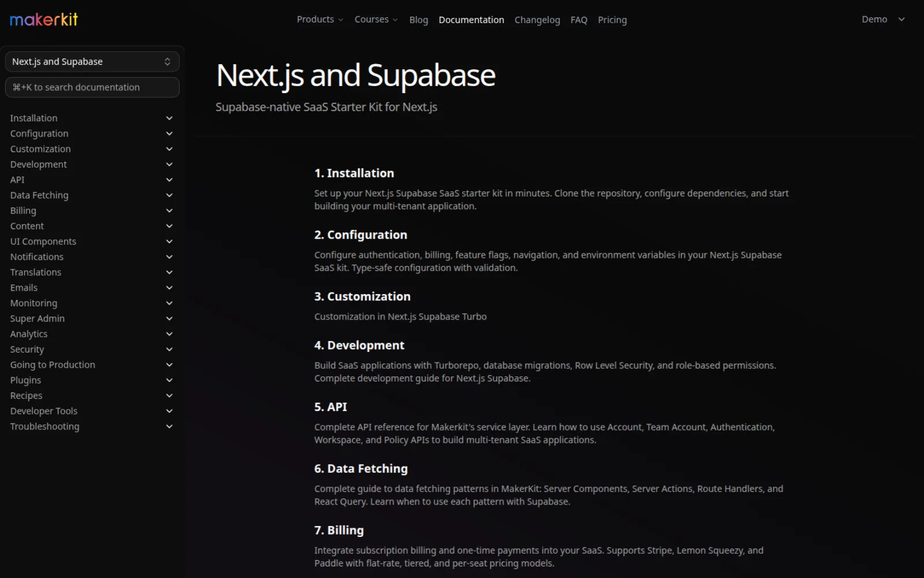Select Installation in the sidebar
This screenshot has height=578, width=924.
pyautogui.click(x=33, y=118)
